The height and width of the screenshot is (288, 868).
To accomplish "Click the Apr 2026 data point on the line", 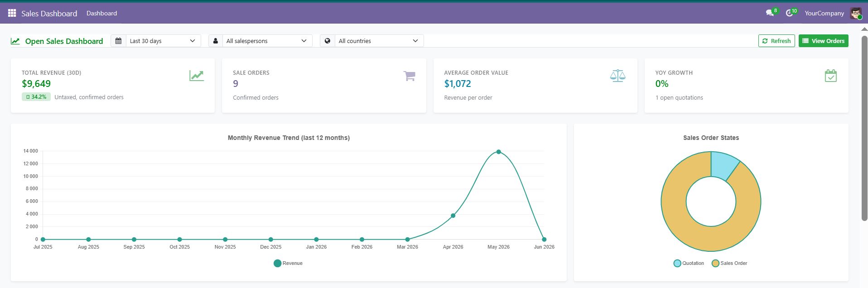I will pyautogui.click(x=453, y=216).
